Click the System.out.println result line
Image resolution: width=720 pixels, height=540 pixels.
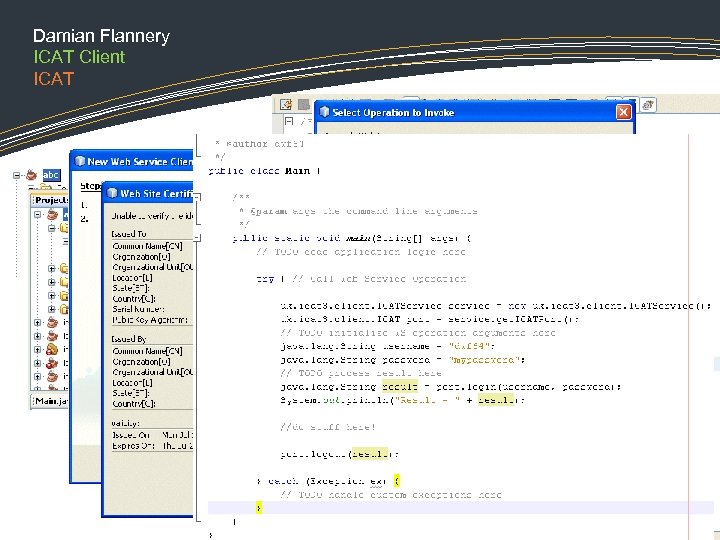tap(402, 400)
